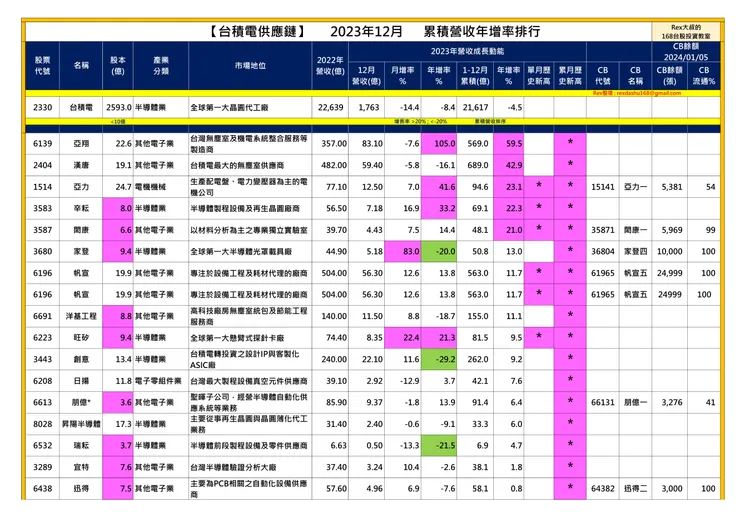Select the green -20.0 cell
Viewport: 740px width, 523px height.
439,252
